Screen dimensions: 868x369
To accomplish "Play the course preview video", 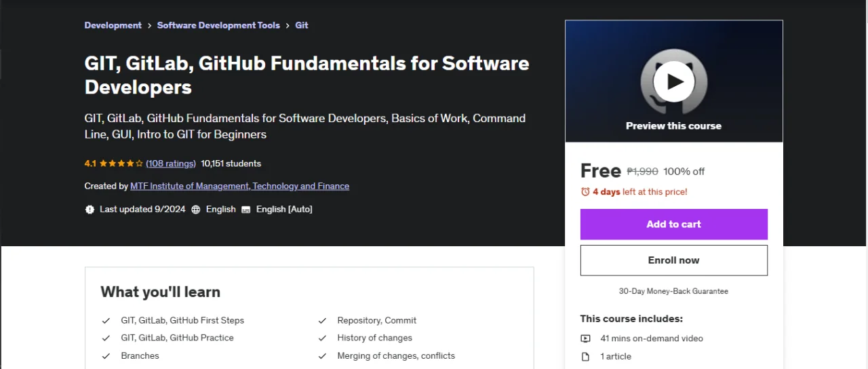I will (x=673, y=81).
